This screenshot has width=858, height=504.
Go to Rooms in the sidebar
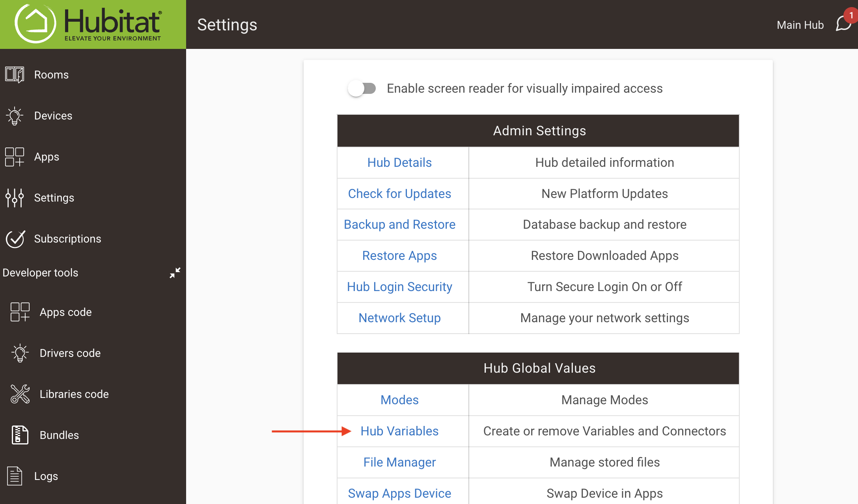[x=51, y=75]
